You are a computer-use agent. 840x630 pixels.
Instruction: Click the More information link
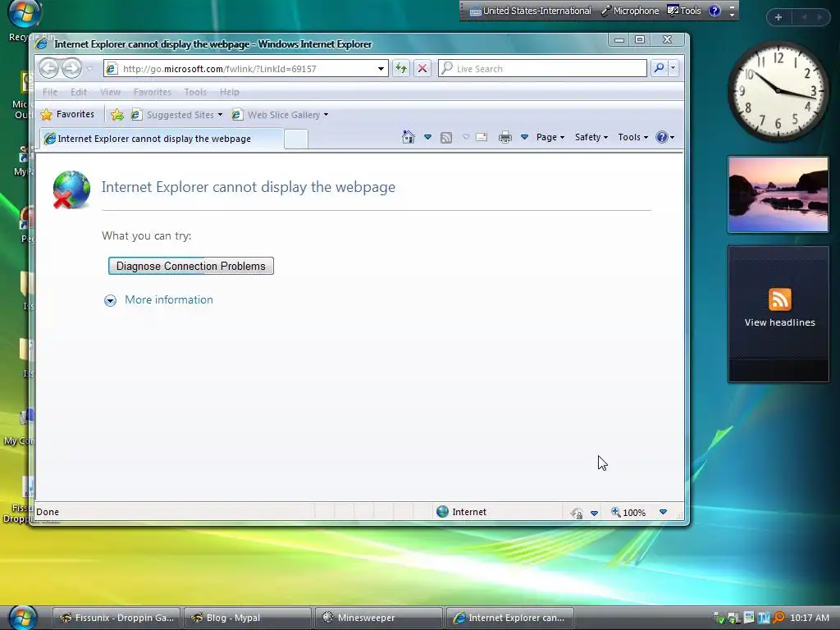169,300
